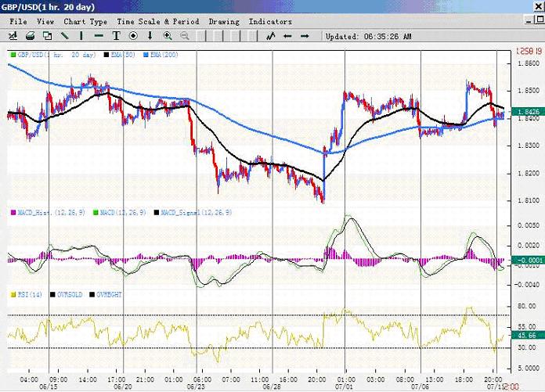Click the zoom out magnifier icon
This screenshot has height=392, width=545.
point(185,36)
